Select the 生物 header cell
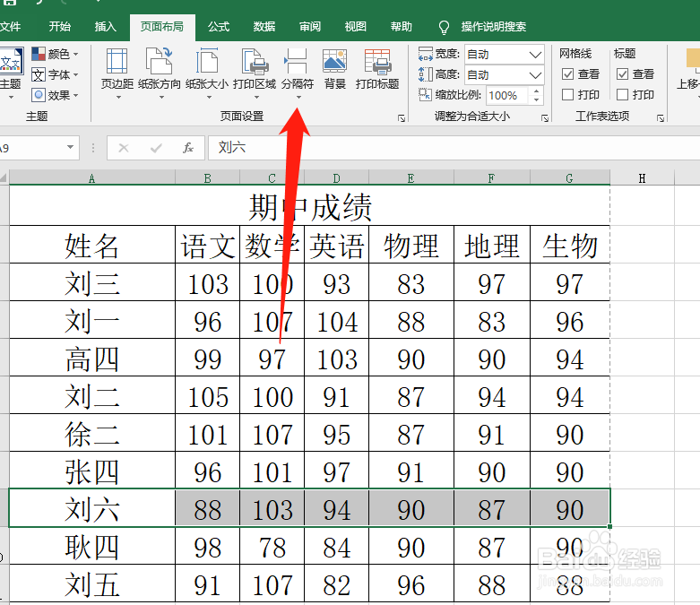Image resolution: width=700 pixels, height=605 pixels. click(570, 245)
